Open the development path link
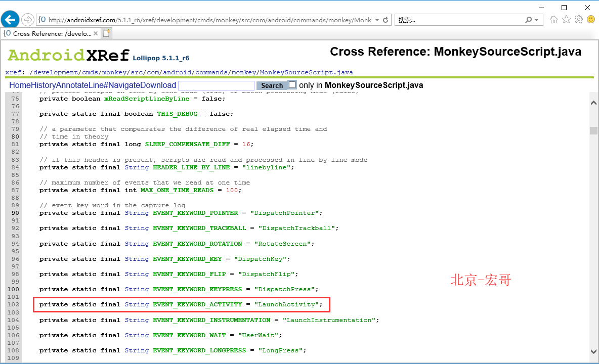Image resolution: width=599 pixels, height=364 pixels. [55, 72]
